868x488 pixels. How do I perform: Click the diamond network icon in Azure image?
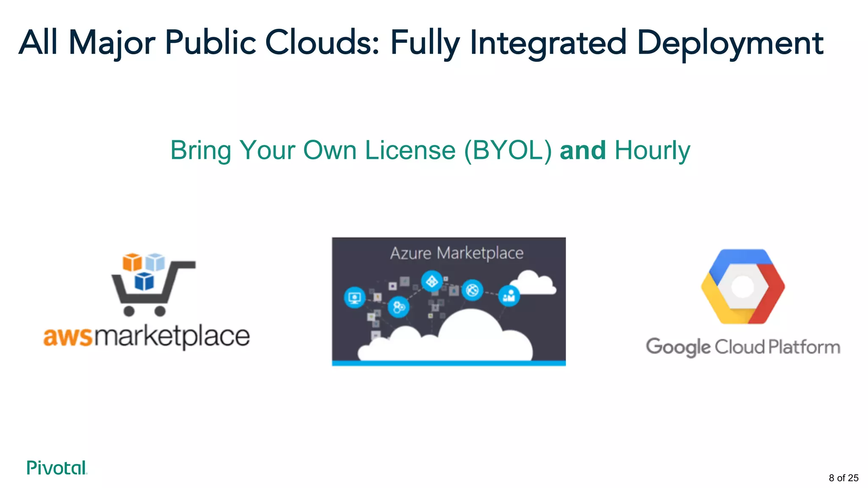tap(432, 281)
